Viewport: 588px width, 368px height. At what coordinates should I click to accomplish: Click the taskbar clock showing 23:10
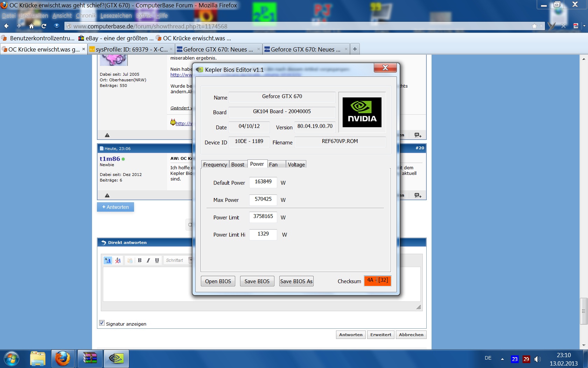pos(563,359)
